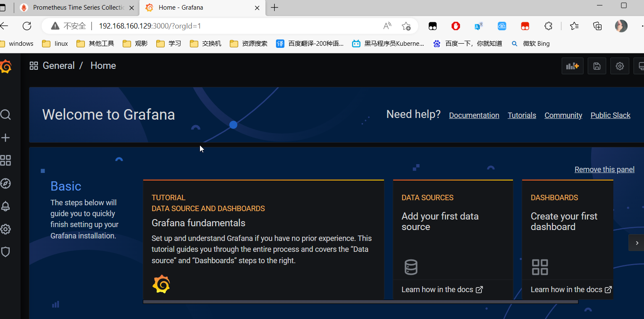Click the translate extension icon in the toolbar
Screen dimensions: 644x319
[x=478, y=26]
